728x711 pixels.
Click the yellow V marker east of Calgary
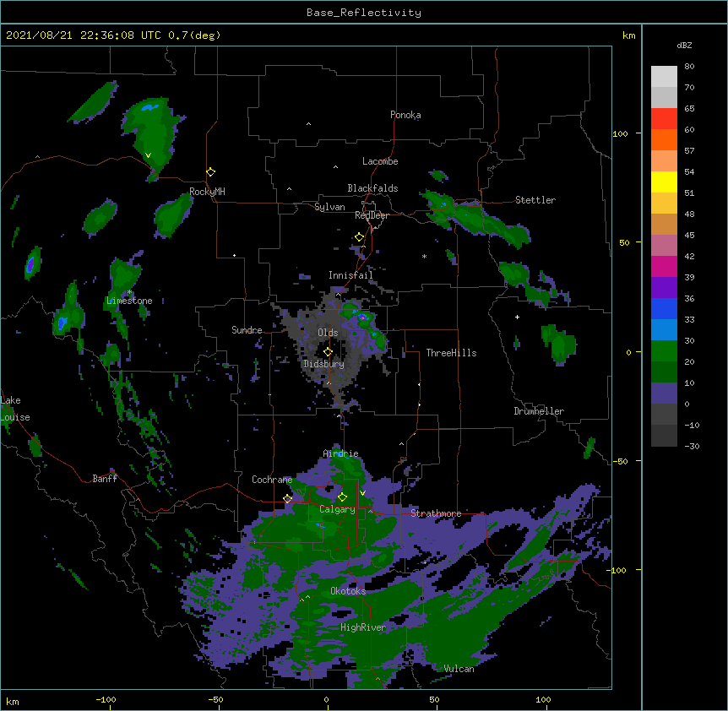(x=362, y=493)
